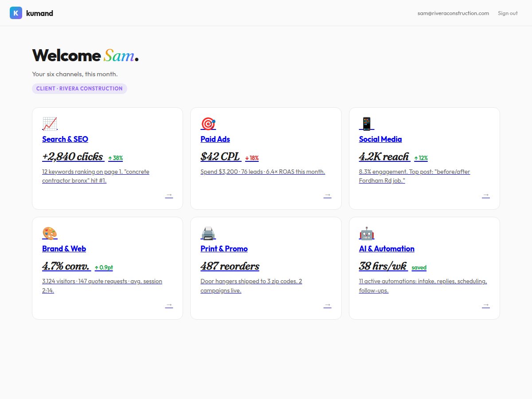Open Search & SEO card arrow

click(x=169, y=195)
